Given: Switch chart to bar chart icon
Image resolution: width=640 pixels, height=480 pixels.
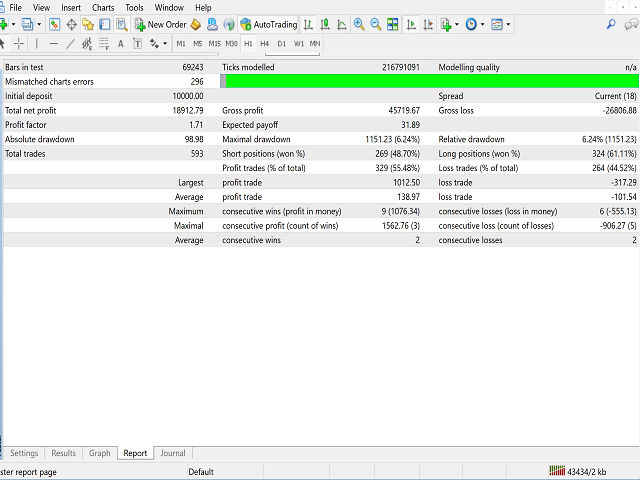Looking at the screenshot, I should coord(309,24).
